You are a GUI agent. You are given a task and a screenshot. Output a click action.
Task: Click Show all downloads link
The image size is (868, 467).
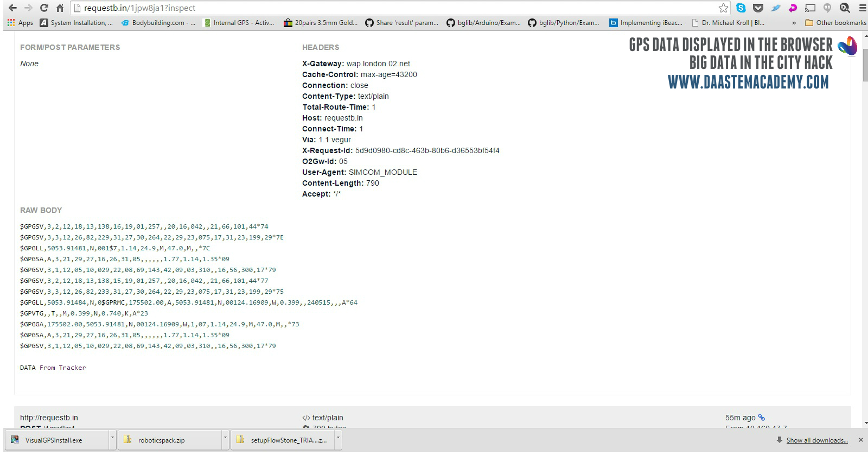click(x=817, y=440)
